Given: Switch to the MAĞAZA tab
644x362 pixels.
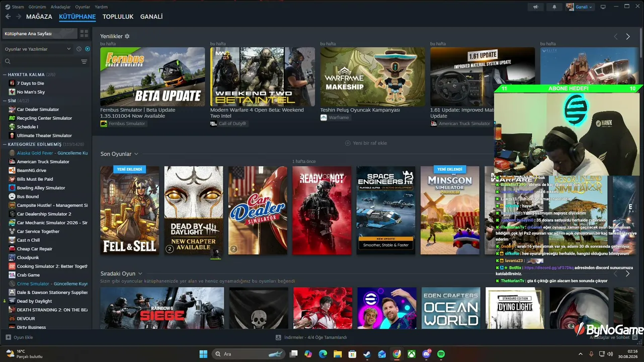Looking at the screenshot, I should coord(39,17).
